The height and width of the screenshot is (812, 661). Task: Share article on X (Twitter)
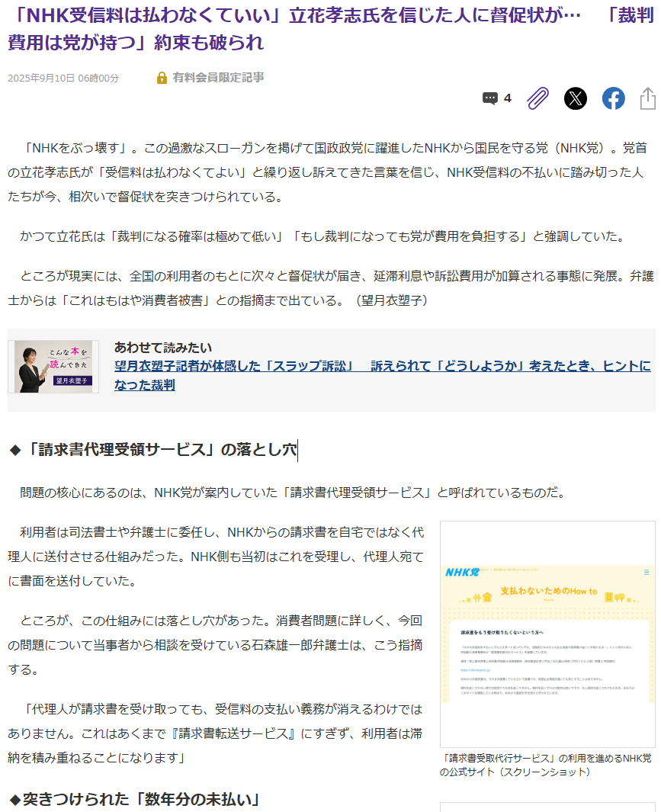[x=575, y=98]
